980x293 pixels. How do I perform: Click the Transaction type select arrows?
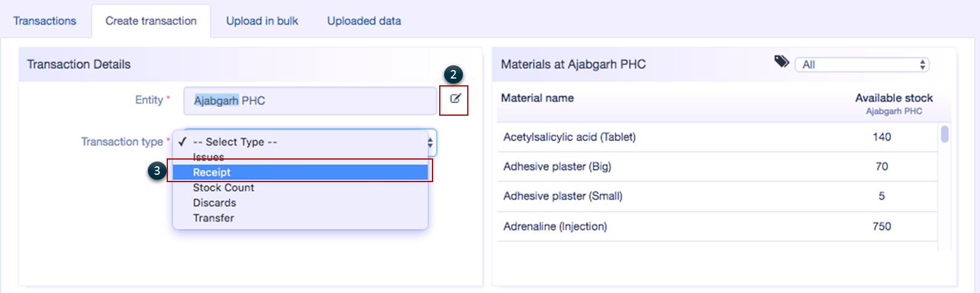tap(430, 143)
